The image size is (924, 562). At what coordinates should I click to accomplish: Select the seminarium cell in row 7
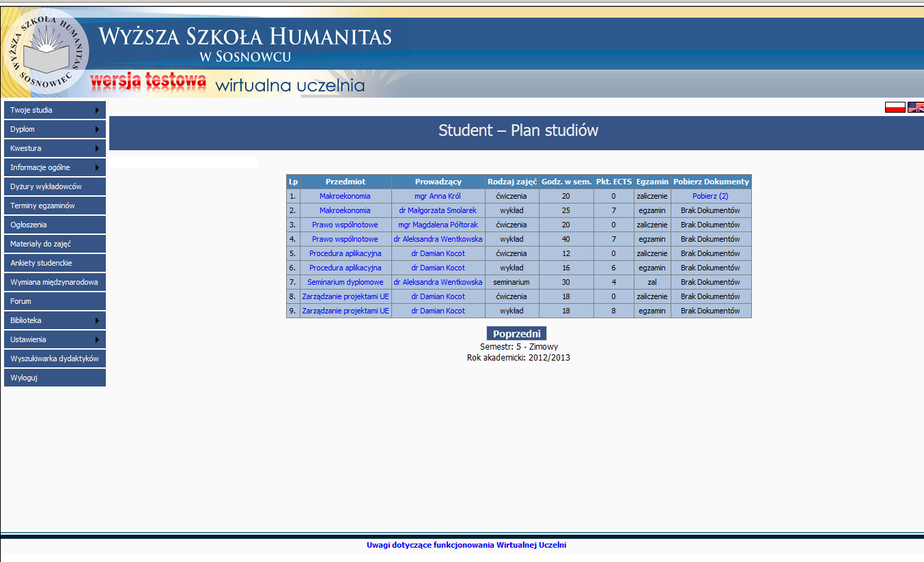coord(512,282)
